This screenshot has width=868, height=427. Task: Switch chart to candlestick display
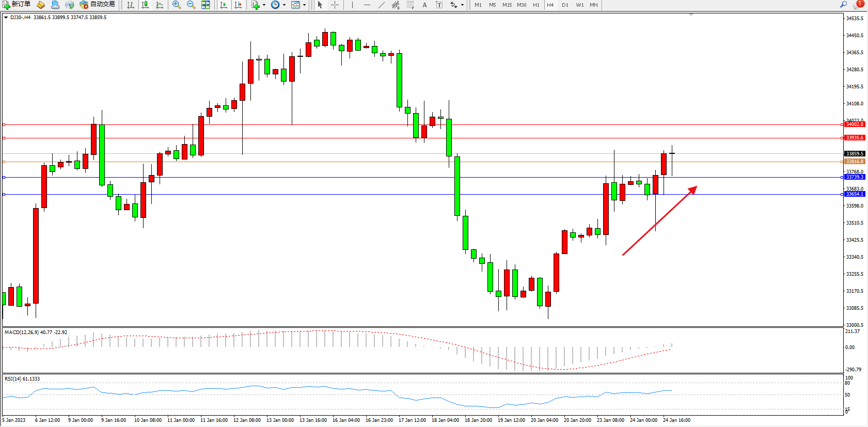145,5
